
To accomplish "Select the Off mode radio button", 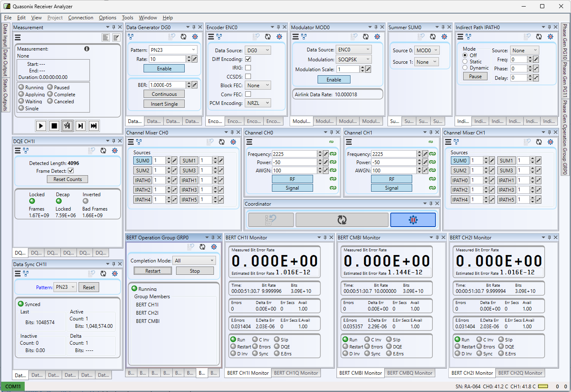I will 465,55.
